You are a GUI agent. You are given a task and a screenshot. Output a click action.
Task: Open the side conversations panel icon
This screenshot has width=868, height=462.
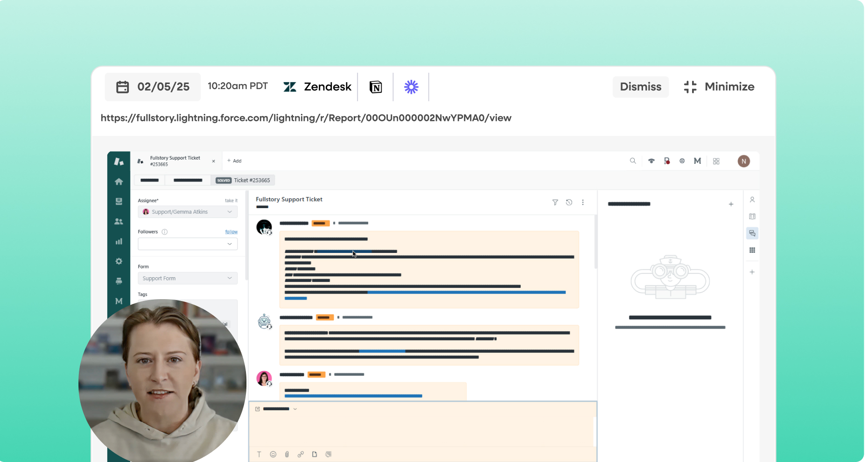pyautogui.click(x=752, y=233)
